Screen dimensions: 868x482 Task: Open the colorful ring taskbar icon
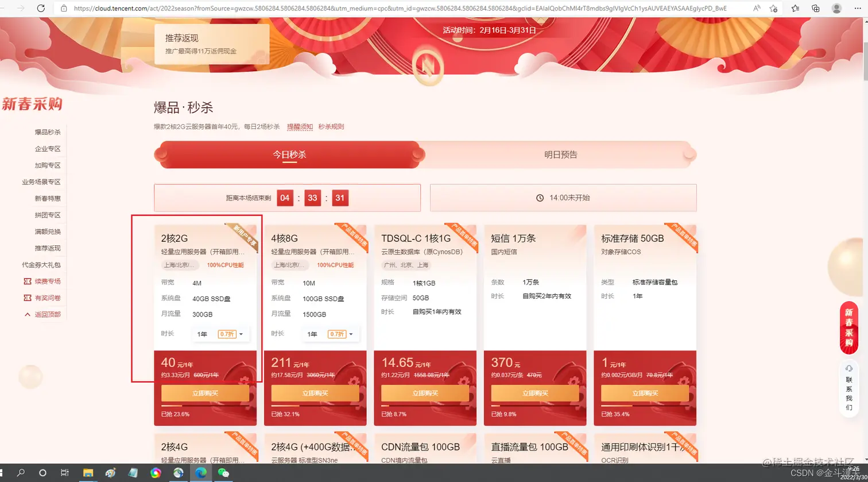[x=156, y=473]
